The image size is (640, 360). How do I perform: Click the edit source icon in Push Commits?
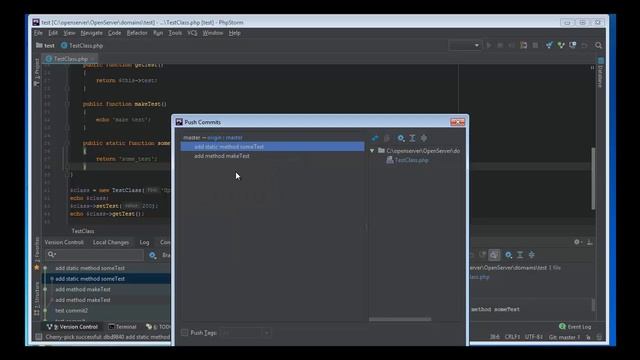tap(387, 138)
